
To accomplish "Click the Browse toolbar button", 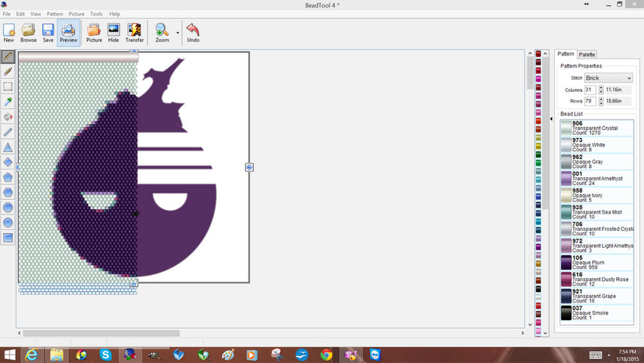I will coord(28,33).
